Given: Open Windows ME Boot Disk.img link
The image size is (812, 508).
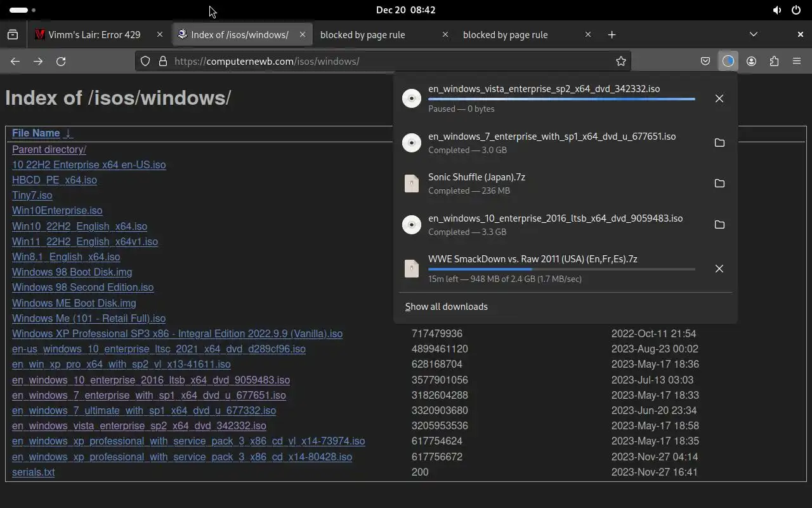Looking at the screenshot, I should (x=74, y=303).
